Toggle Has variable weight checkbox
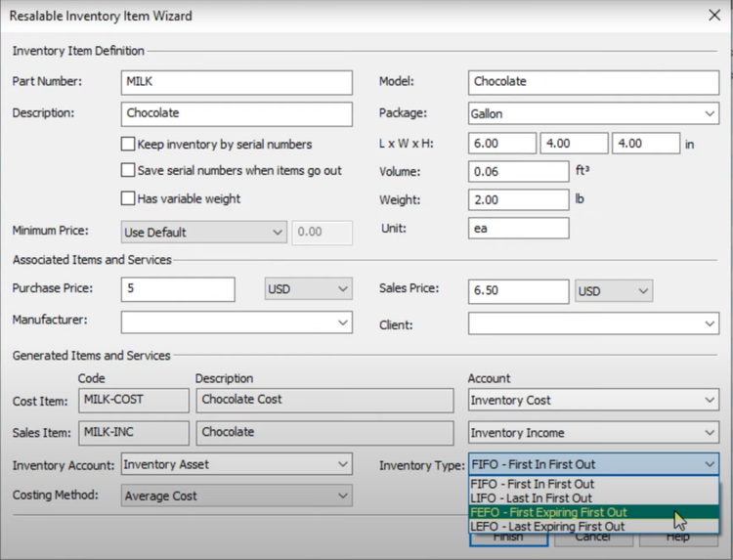 coord(128,198)
